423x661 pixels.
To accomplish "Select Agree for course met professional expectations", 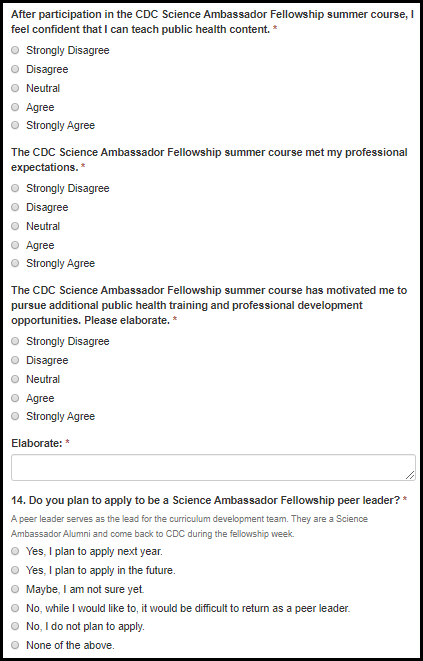I will click(x=15, y=245).
